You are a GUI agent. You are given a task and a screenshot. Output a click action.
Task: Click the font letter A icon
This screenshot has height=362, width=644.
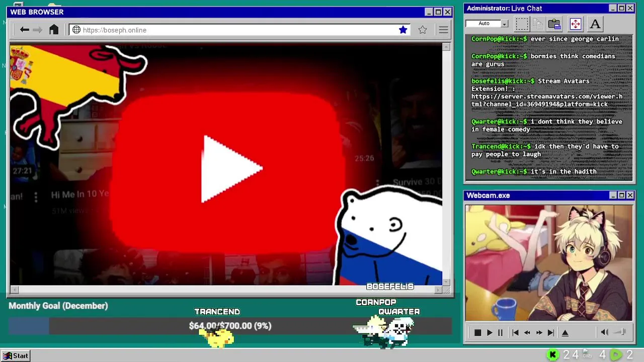[595, 24]
